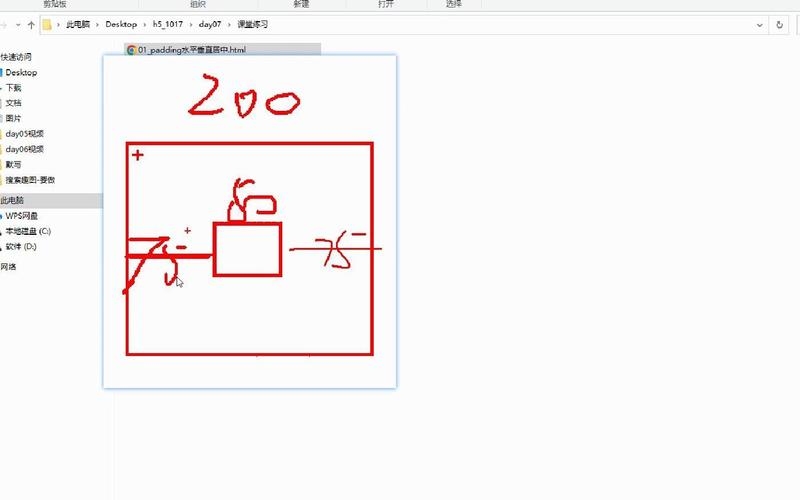Open day05视频 folder in the sidebar
Viewport: 800px width, 500px height.
[x=24, y=134]
